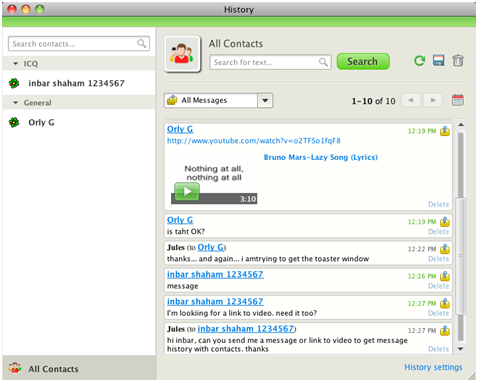Click the save history floppy disk icon

438,61
